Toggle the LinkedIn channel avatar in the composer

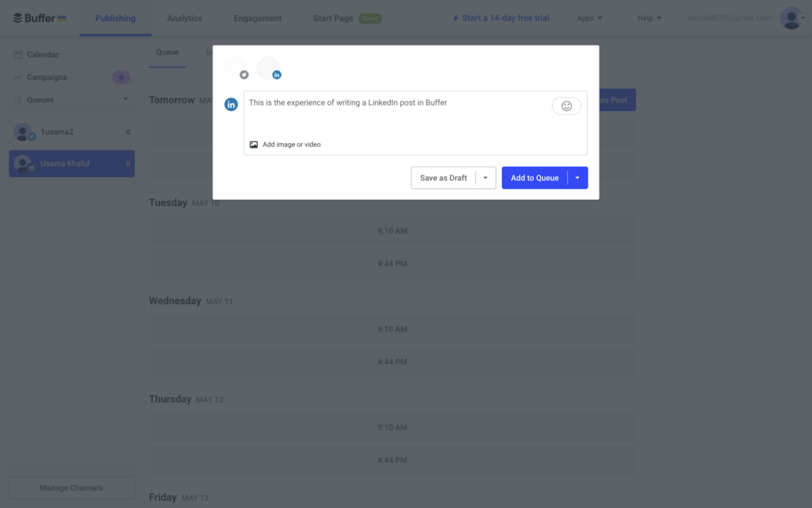click(269, 68)
